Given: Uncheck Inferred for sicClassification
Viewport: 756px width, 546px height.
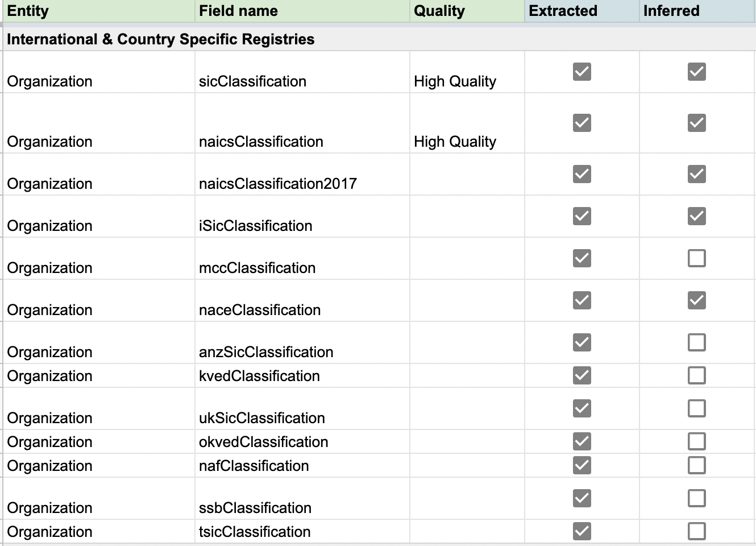Looking at the screenshot, I should click(x=696, y=71).
